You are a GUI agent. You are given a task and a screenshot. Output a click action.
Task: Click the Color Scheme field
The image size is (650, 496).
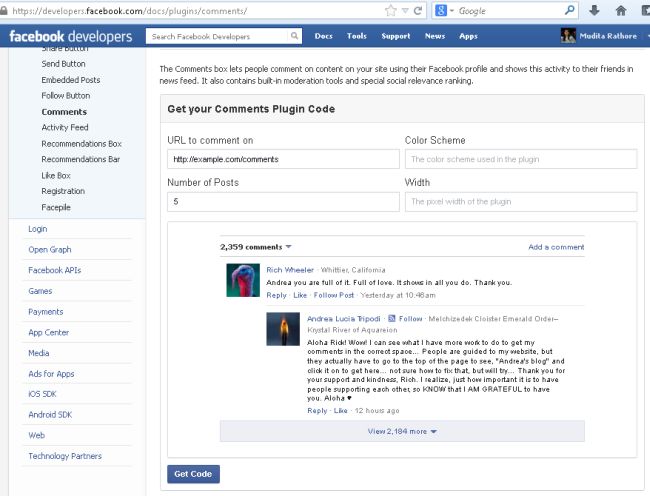521,159
